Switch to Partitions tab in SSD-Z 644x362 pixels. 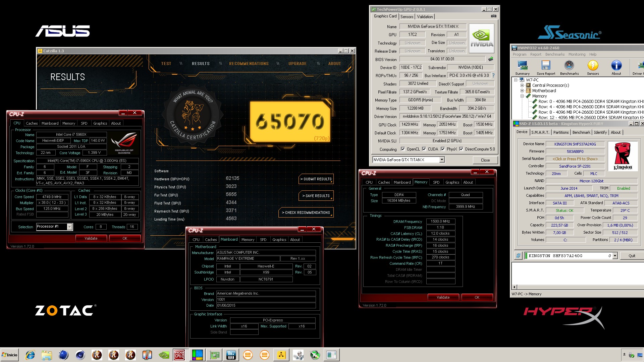[x=561, y=132]
